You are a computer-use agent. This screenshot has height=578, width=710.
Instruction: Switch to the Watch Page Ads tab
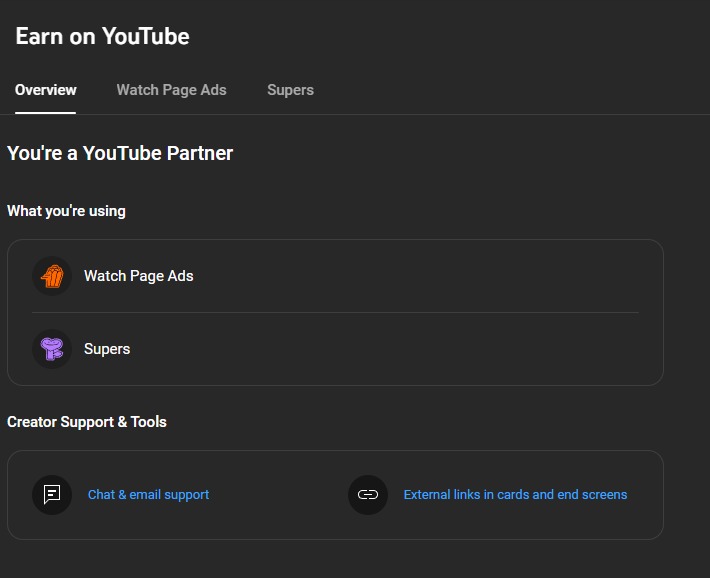(x=171, y=90)
